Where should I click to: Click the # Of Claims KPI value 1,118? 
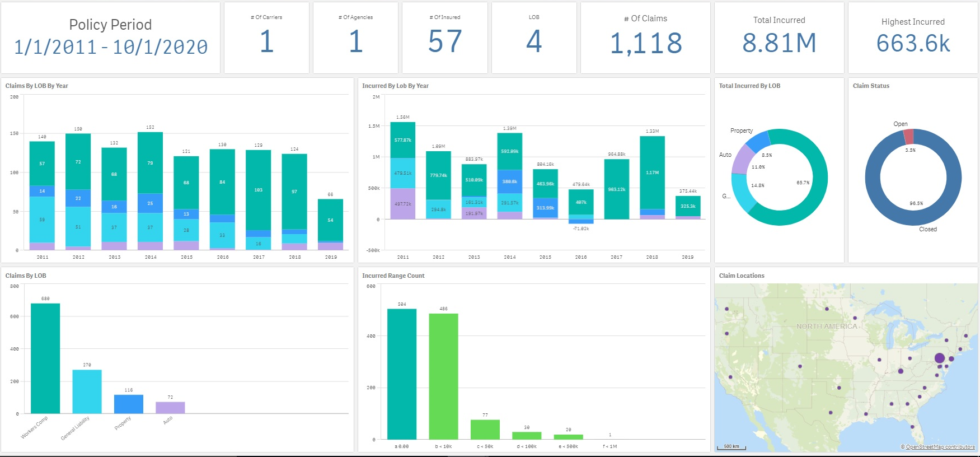tap(646, 43)
